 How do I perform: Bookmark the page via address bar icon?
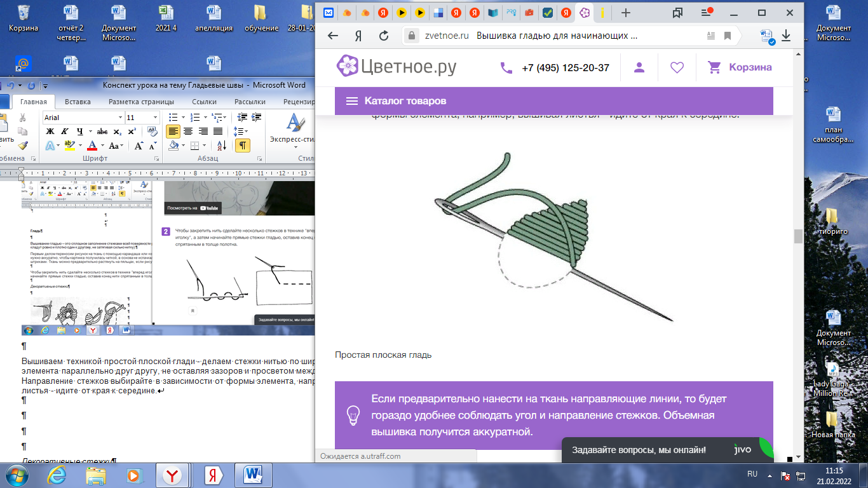[728, 36]
